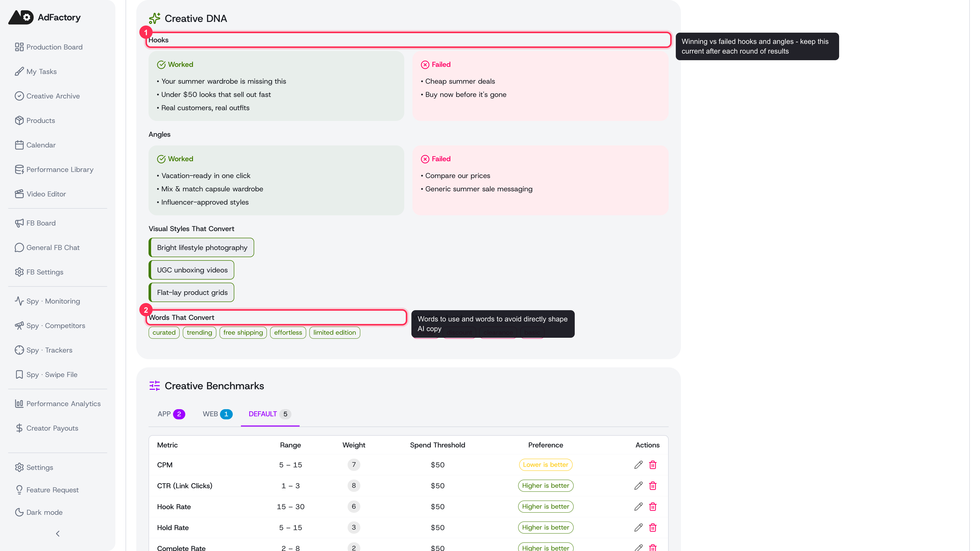Click the CPM weight value 7
Screen dimensions: 980x551
tap(354, 465)
